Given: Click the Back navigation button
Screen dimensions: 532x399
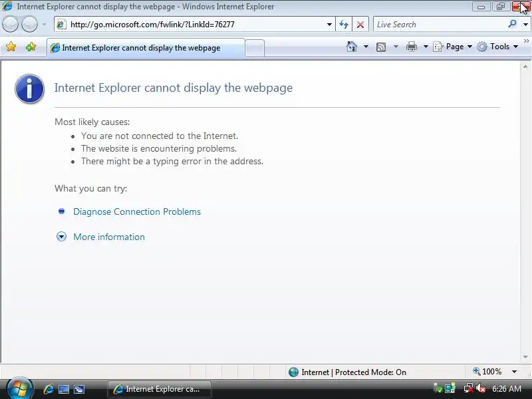Looking at the screenshot, I should pyautogui.click(x=10, y=25).
